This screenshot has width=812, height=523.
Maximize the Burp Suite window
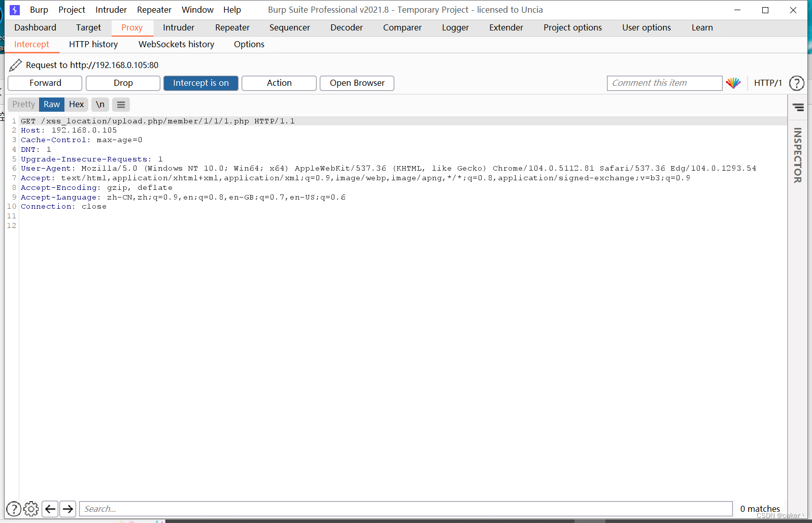click(765, 10)
